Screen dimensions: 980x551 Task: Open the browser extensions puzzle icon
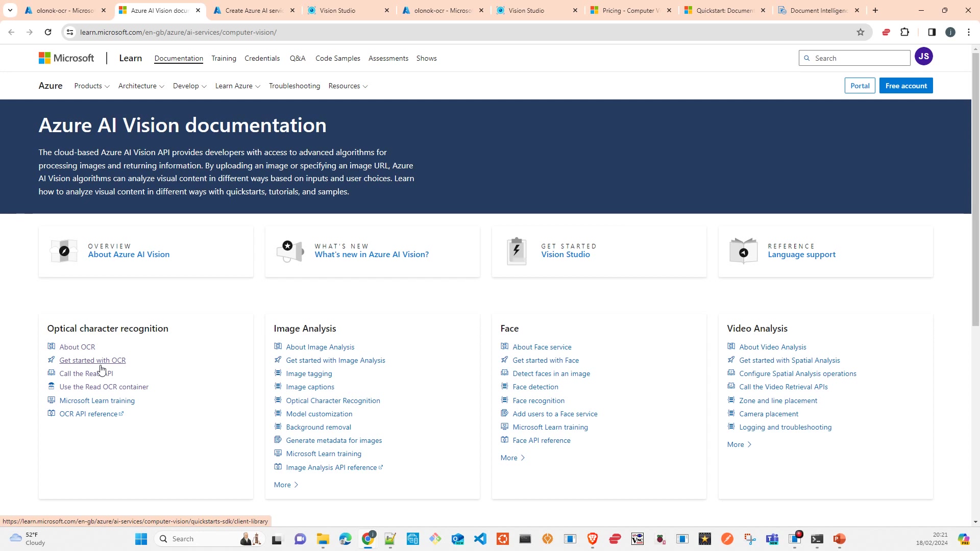click(904, 32)
